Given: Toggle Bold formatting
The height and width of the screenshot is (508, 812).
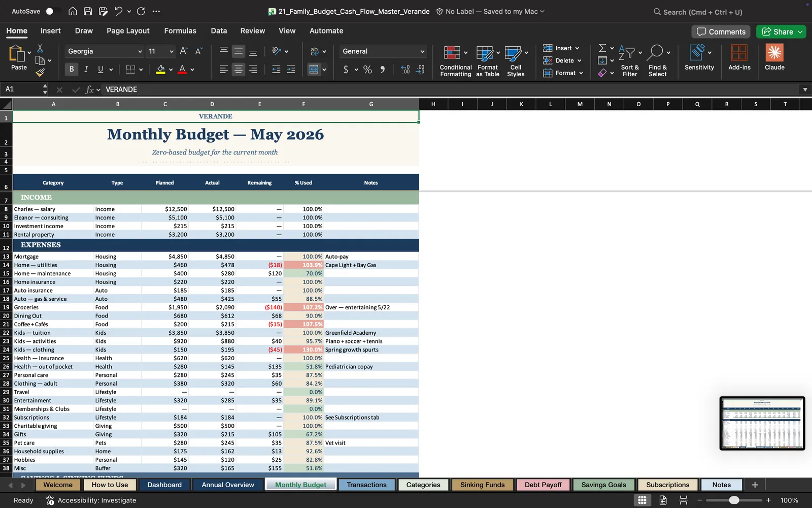Looking at the screenshot, I should click(72, 69).
